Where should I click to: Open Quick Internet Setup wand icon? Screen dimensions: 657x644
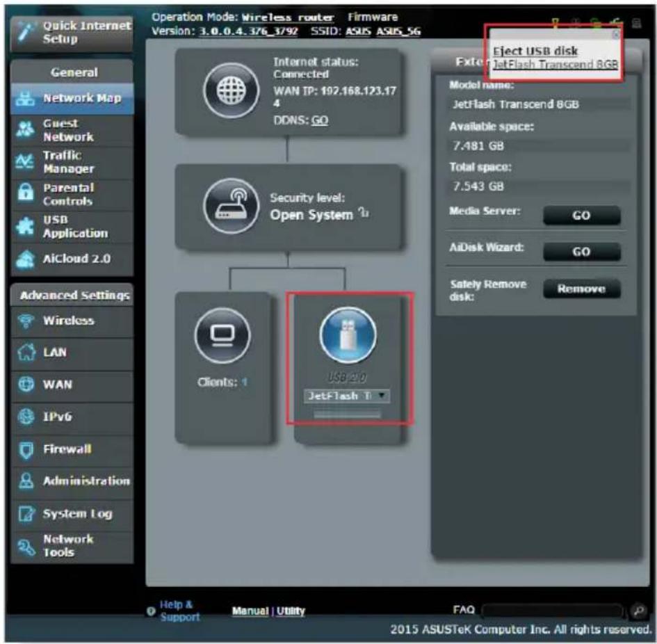tap(25, 32)
